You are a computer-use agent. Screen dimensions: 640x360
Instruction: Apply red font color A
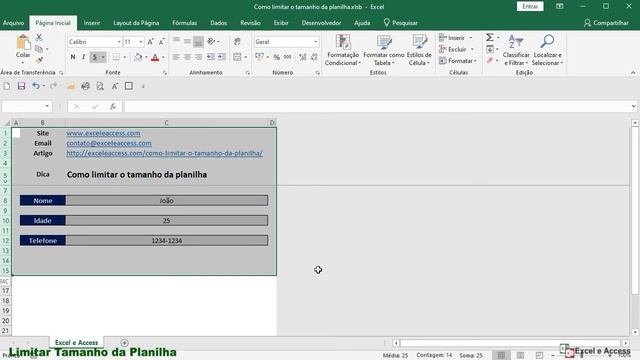(x=155, y=57)
